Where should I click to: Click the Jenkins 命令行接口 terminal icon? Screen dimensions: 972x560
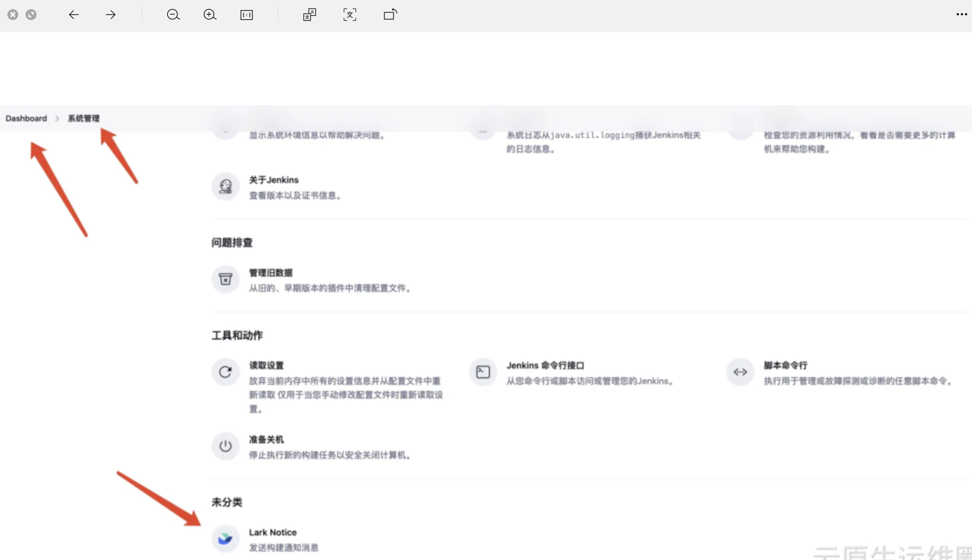click(483, 372)
